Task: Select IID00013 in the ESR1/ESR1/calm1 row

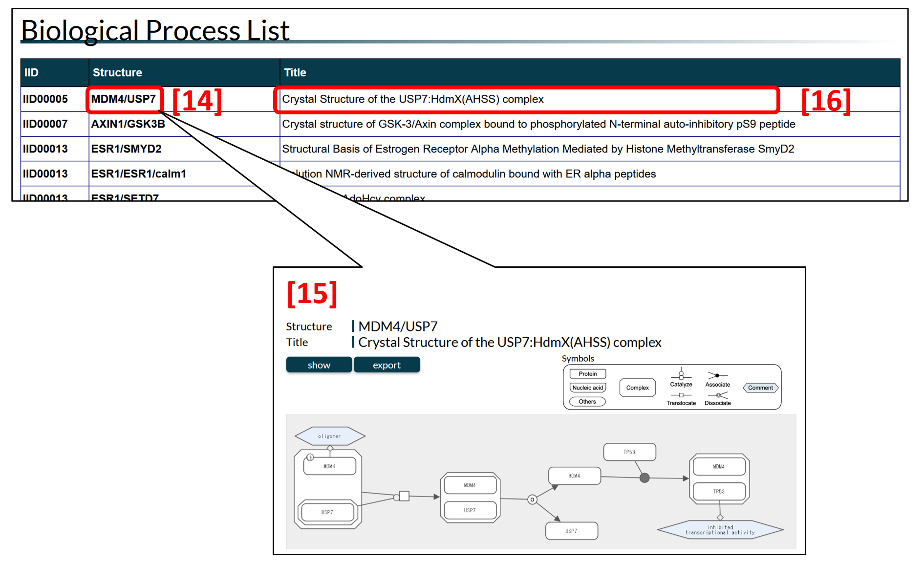Action: coord(45,174)
